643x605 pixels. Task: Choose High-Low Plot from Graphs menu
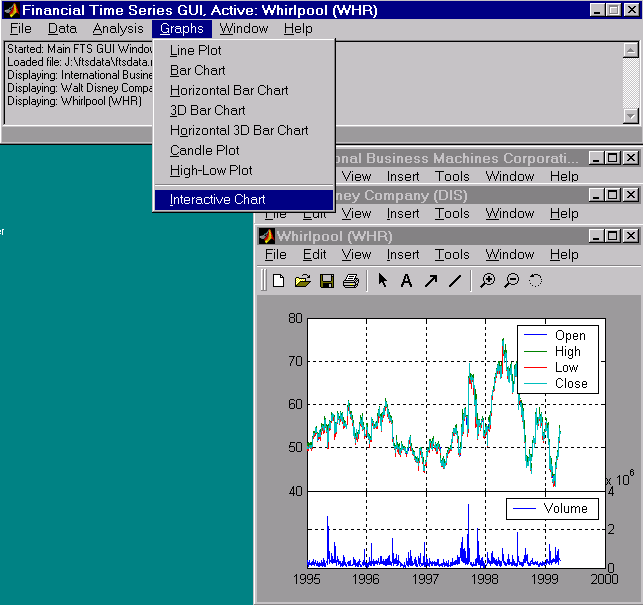[245, 171]
